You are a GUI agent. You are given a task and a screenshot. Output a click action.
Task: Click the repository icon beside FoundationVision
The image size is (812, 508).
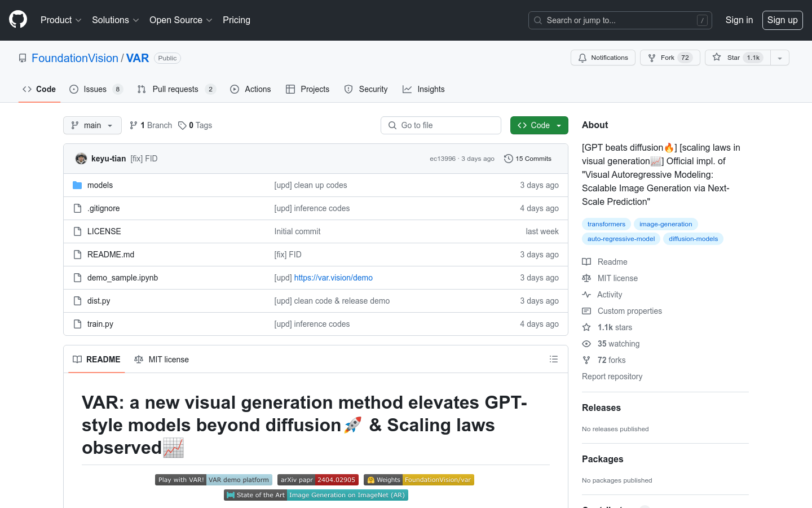23,58
